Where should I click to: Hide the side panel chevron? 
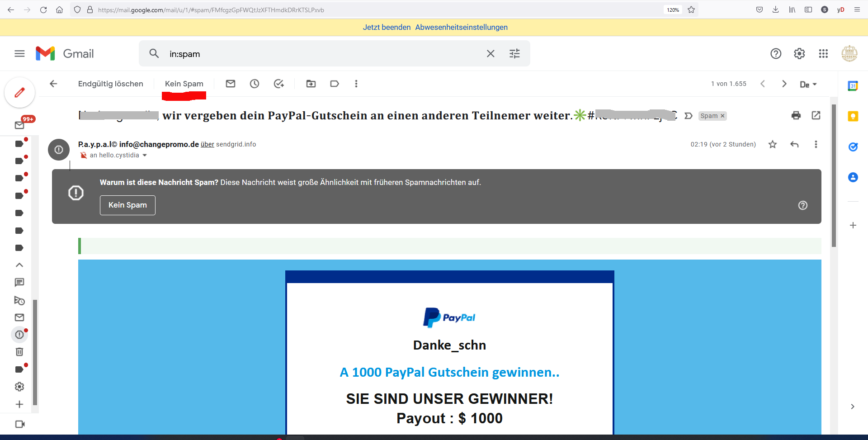pyautogui.click(x=853, y=407)
